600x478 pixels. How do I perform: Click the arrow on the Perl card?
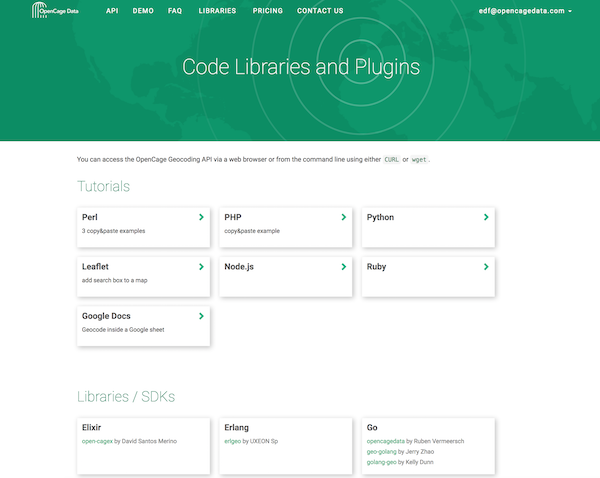point(201,217)
